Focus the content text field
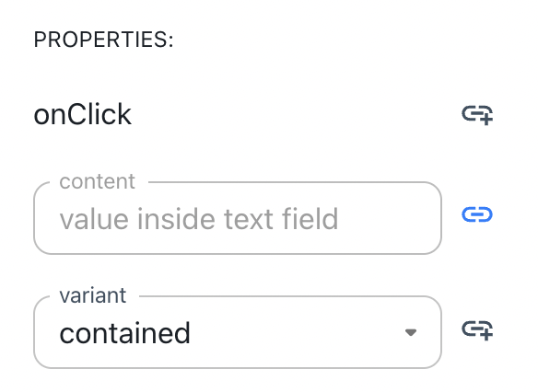Viewport: 538px width, 392px height. point(238,218)
